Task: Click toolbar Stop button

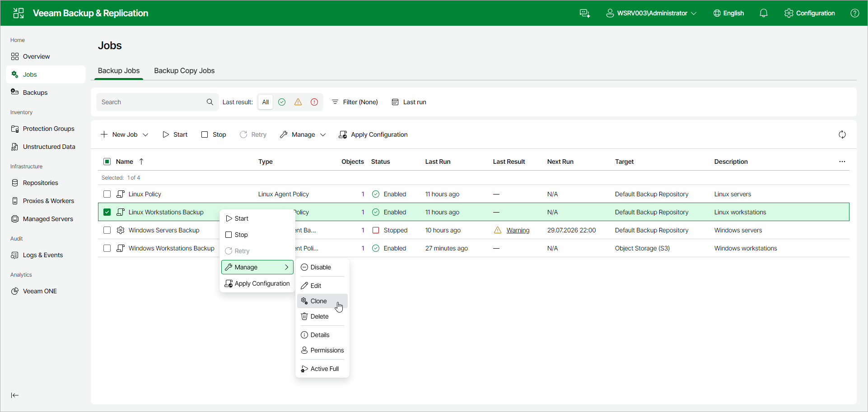Action: [x=214, y=134]
